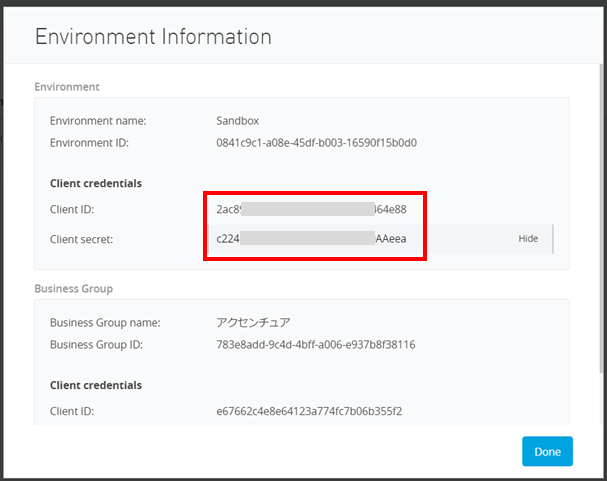Click the Client secret value field

[x=311, y=239]
